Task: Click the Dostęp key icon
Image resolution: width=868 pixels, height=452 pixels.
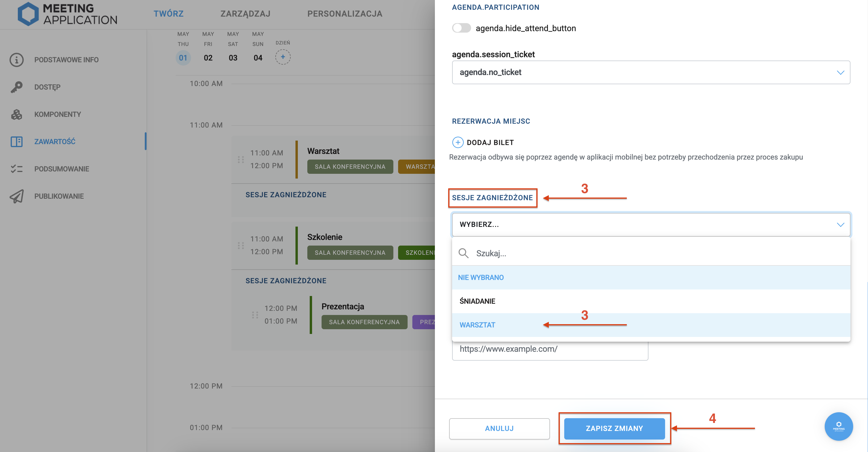Action: click(17, 87)
